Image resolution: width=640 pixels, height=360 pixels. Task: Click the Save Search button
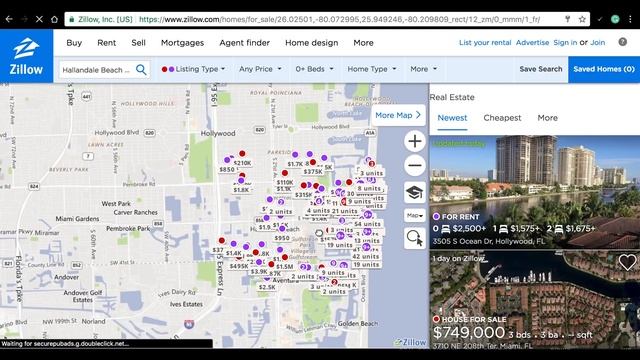pyautogui.click(x=541, y=69)
